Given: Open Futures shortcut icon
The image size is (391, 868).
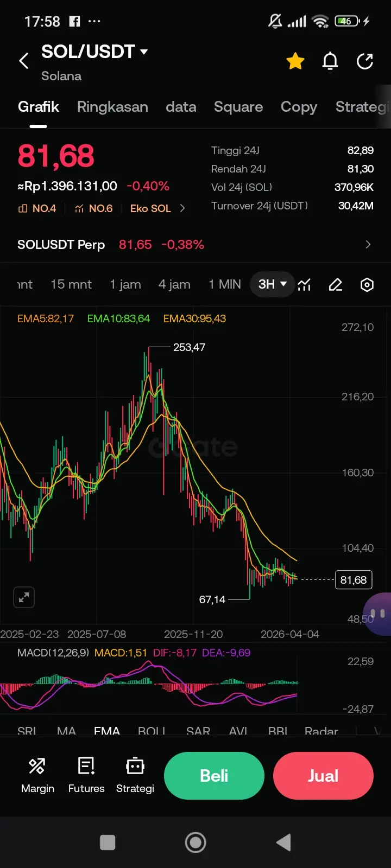Looking at the screenshot, I should [x=86, y=776].
